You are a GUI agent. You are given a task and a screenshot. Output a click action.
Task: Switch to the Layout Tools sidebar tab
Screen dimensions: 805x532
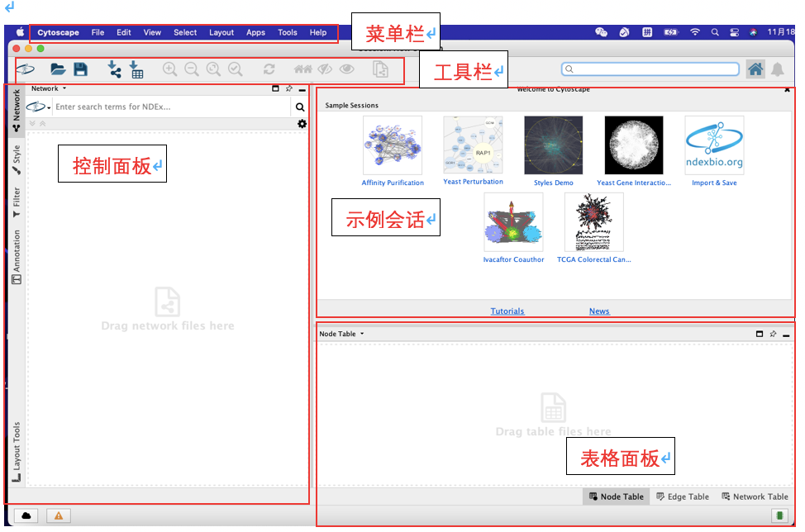(x=17, y=452)
